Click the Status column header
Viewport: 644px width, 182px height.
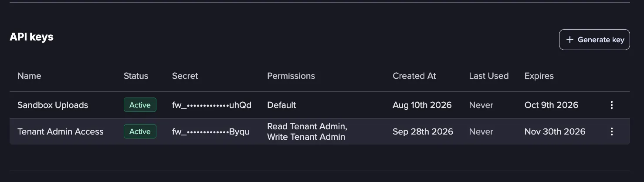click(136, 76)
